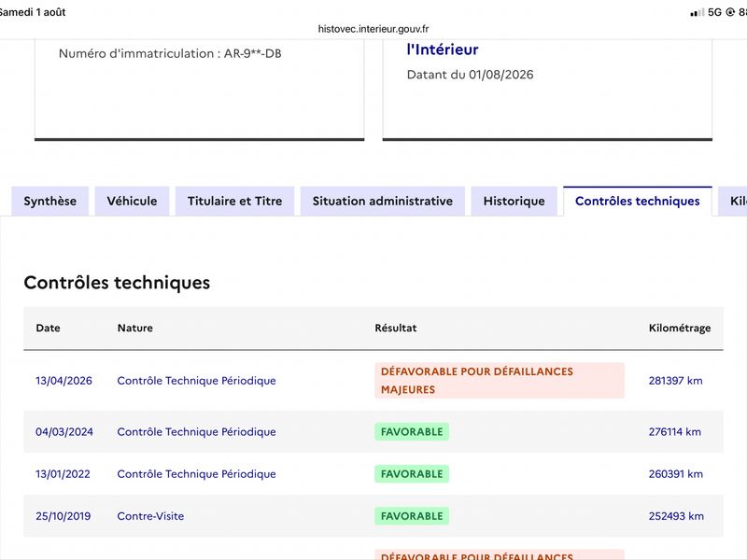Select the 260391 km mileage value
Screen dimensions: 747x560
click(x=675, y=474)
